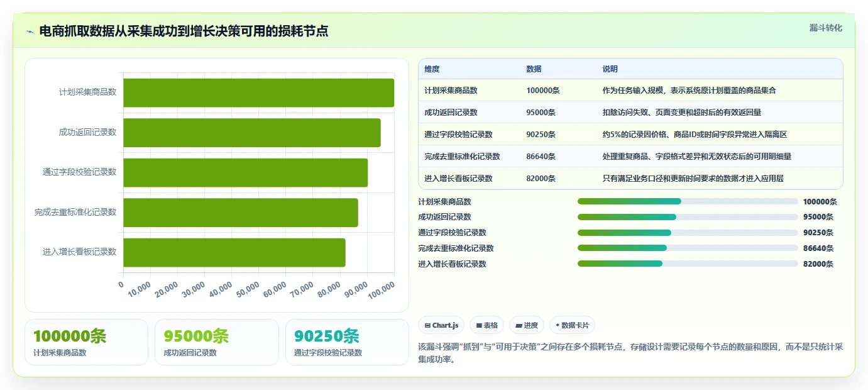Screen dimensions: 868x390
Task: Click the 82000条 value beside the progress bar
Action: [818, 264]
